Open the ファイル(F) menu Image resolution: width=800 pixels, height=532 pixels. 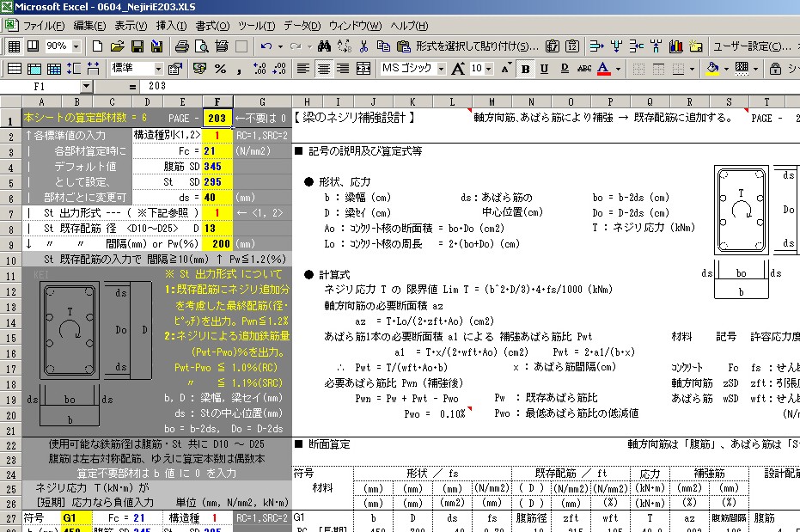[43, 26]
